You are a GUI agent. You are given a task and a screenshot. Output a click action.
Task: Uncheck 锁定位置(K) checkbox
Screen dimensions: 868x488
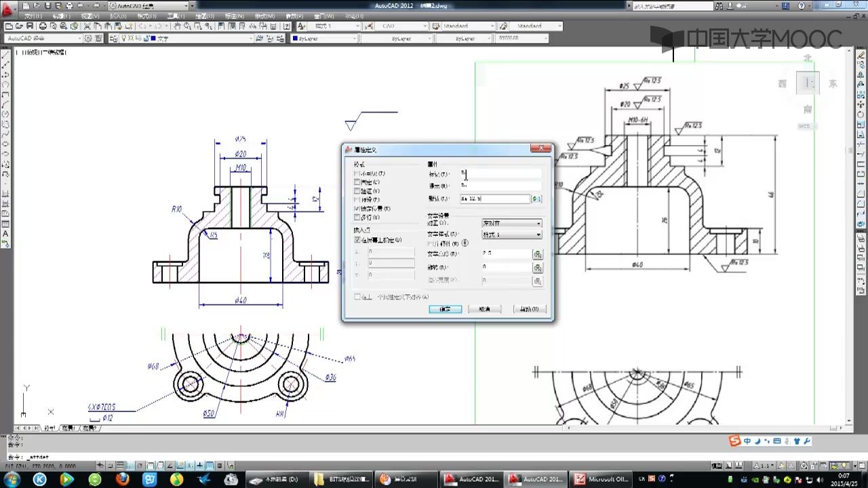pos(357,208)
